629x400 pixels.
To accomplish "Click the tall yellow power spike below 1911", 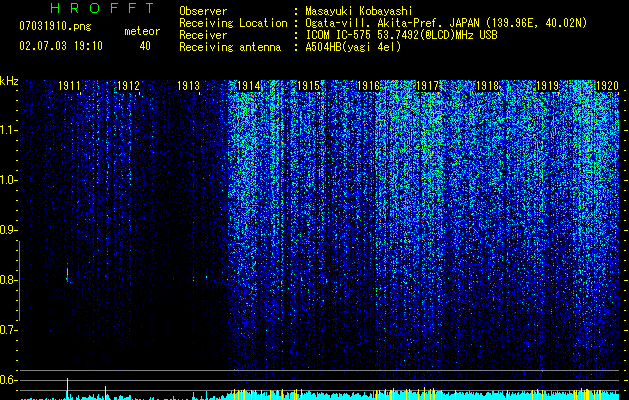I will click(x=67, y=388).
